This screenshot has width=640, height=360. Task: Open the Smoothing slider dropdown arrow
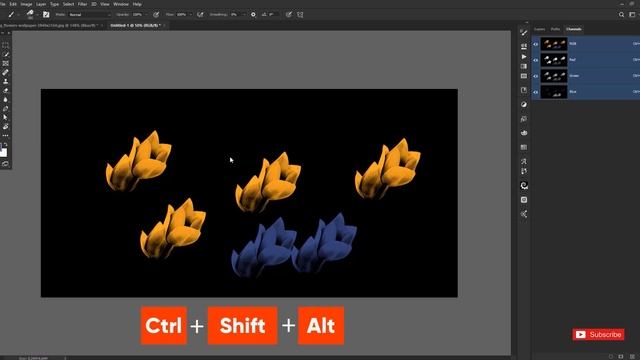click(244, 15)
